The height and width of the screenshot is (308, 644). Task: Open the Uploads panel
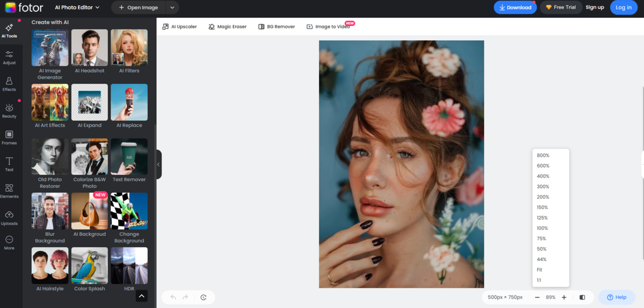(x=9, y=218)
